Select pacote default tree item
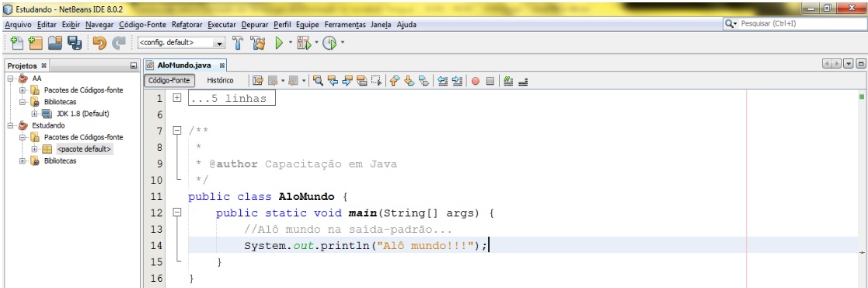The image size is (868, 288). pos(84,149)
